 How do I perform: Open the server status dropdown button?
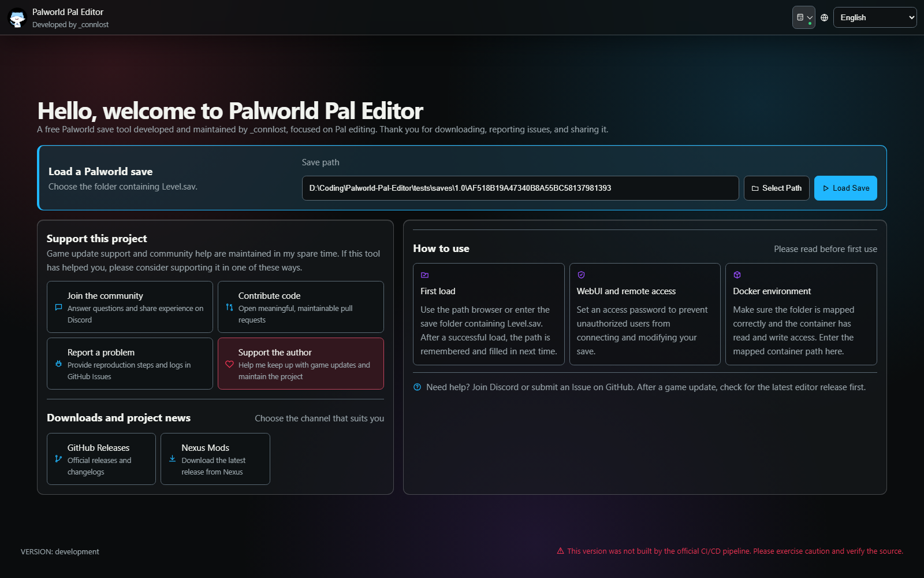[803, 17]
